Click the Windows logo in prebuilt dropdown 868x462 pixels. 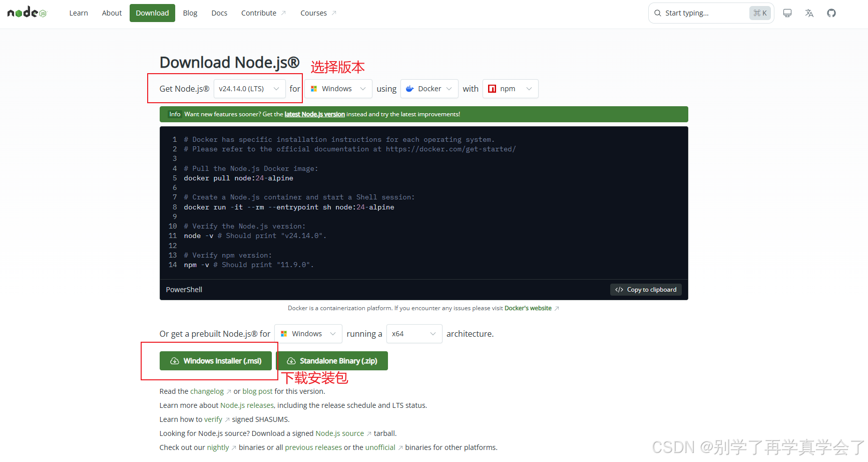point(284,334)
